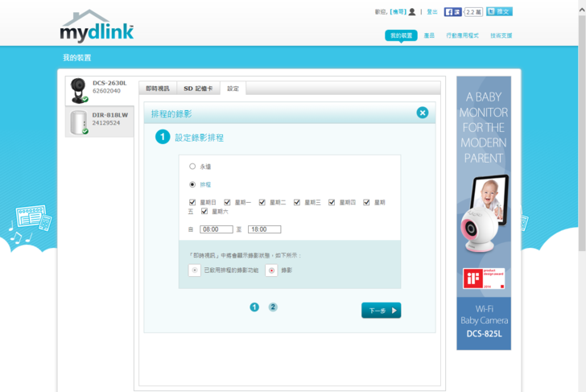Go to step 1 indicator
The image size is (586, 392).
coord(254,307)
